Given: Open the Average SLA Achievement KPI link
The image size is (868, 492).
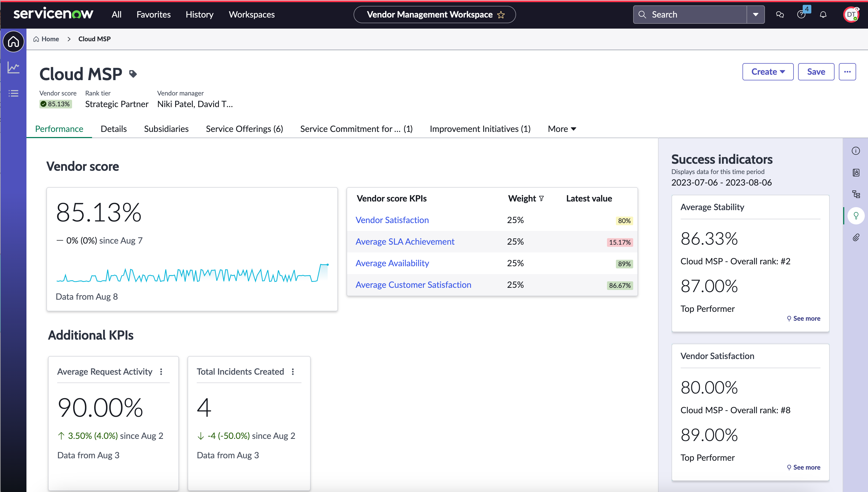Looking at the screenshot, I should pyautogui.click(x=405, y=242).
